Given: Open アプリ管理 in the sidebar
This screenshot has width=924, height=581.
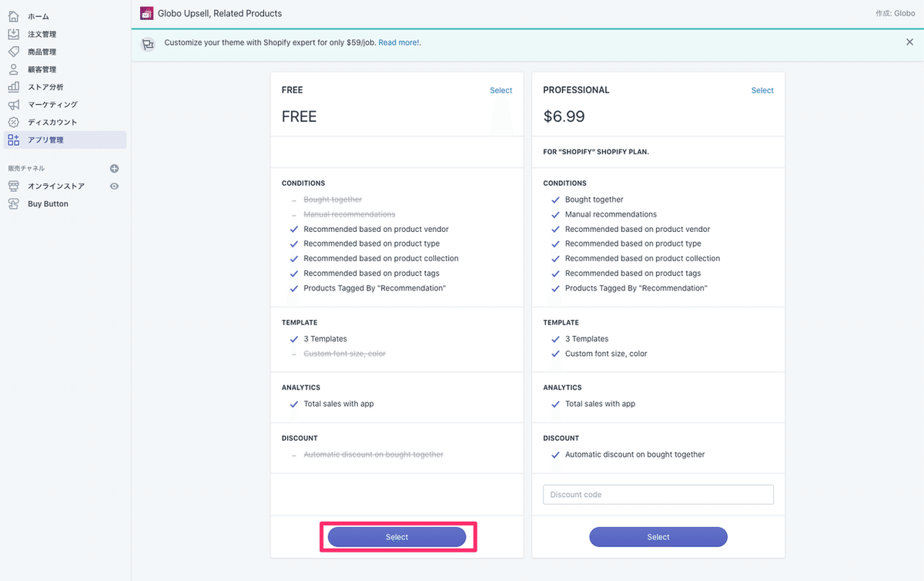Looking at the screenshot, I should pos(45,140).
